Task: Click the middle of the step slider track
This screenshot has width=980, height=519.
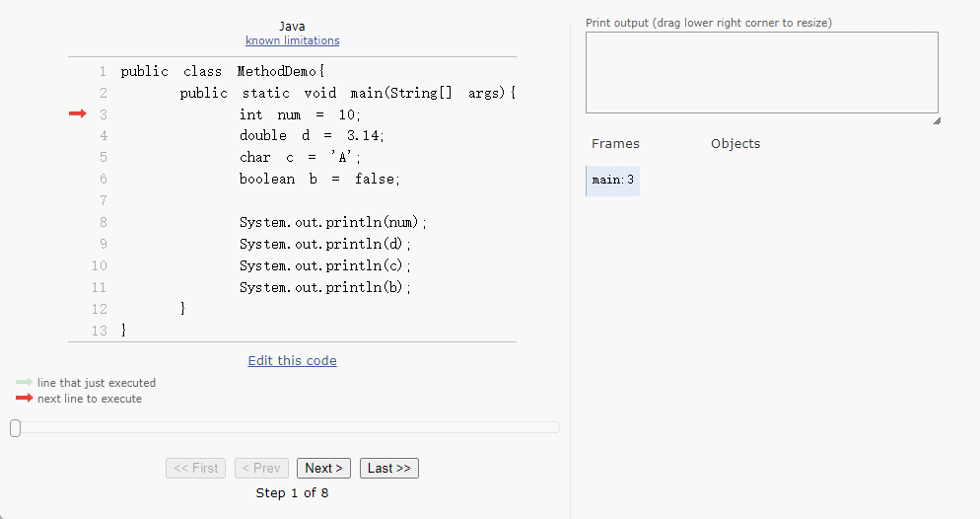Action: click(x=285, y=427)
